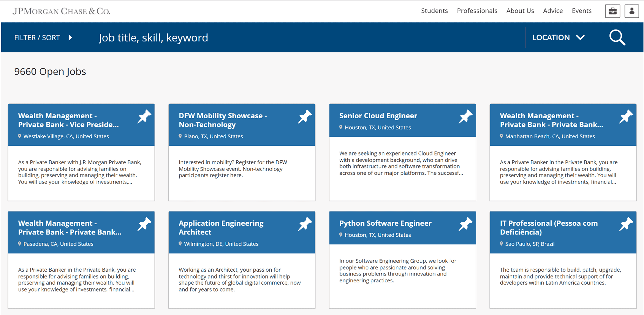Pin the IT Professional Sao Paulo job

pos(626,224)
